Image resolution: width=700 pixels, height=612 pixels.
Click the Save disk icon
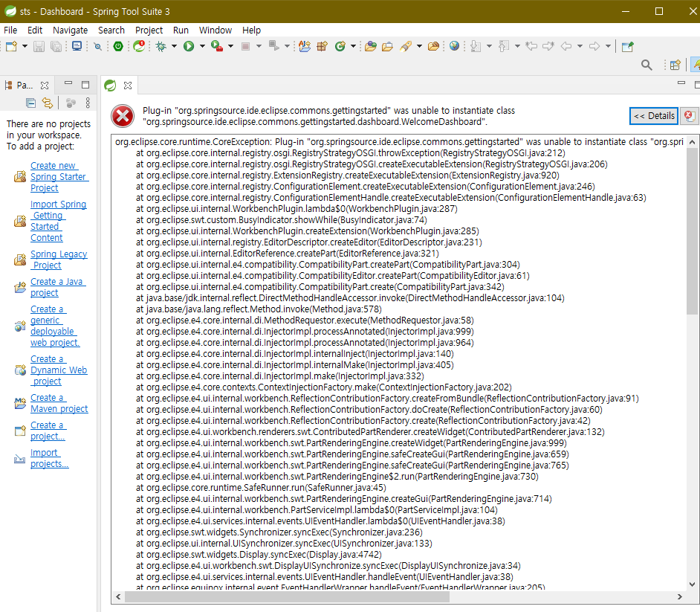pos(39,46)
